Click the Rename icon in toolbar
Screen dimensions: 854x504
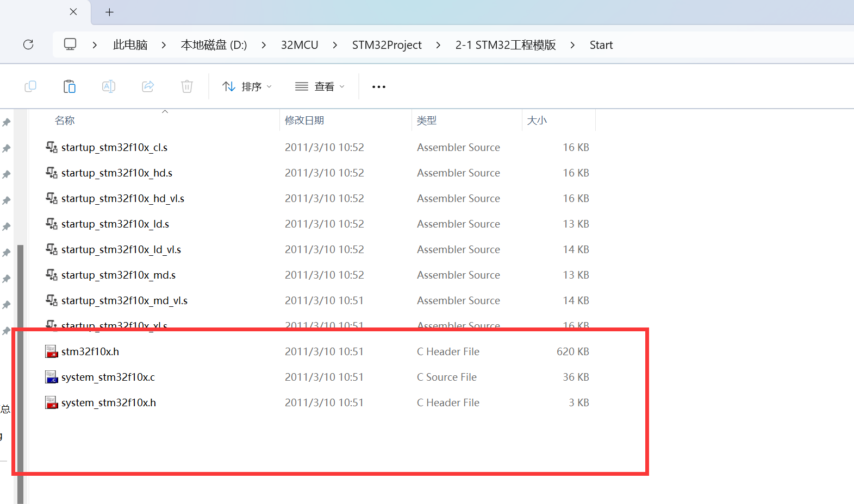tap(109, 86)
